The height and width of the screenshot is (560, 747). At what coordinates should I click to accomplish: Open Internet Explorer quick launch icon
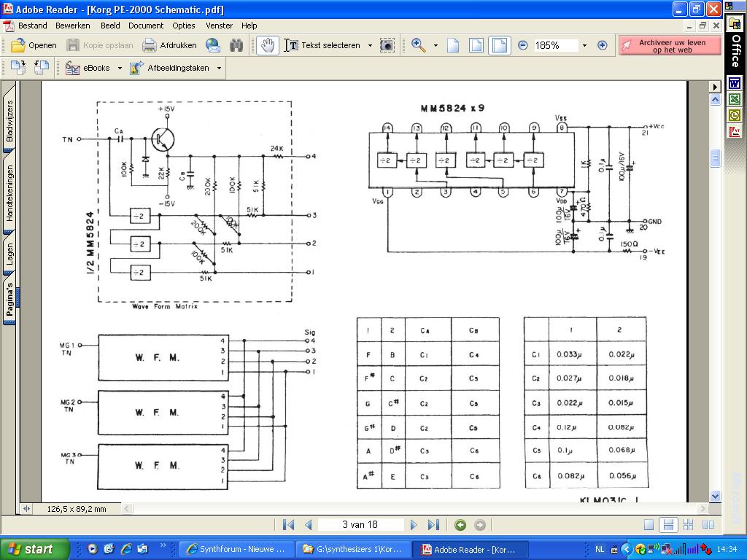126,549
